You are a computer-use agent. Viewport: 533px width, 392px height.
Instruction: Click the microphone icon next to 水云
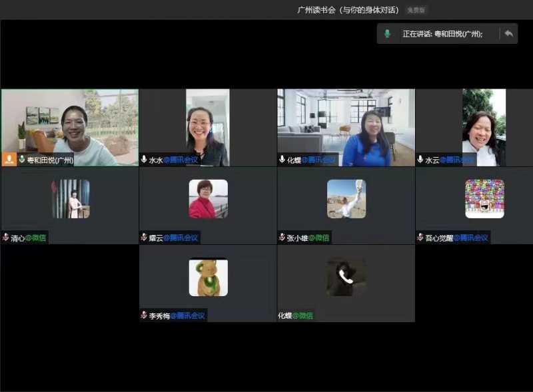tap(420, 160)
